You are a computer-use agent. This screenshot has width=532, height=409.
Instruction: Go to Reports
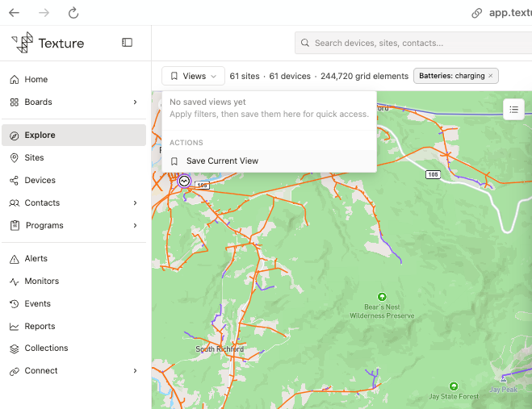74,326
